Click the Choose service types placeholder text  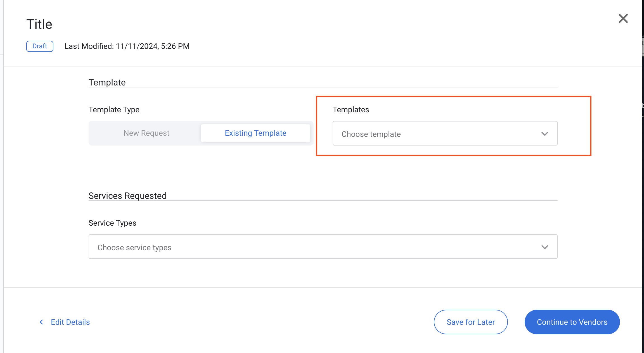[x=134, y=247]
